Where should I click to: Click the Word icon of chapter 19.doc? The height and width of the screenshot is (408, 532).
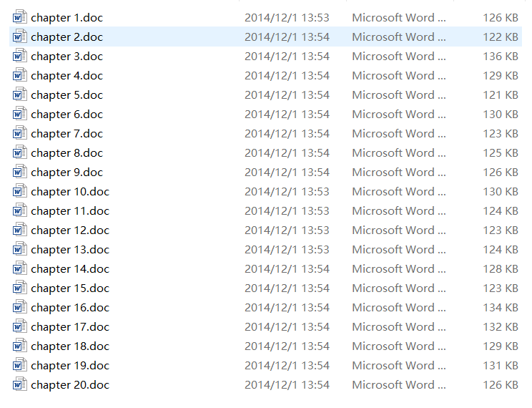(20, 366)
